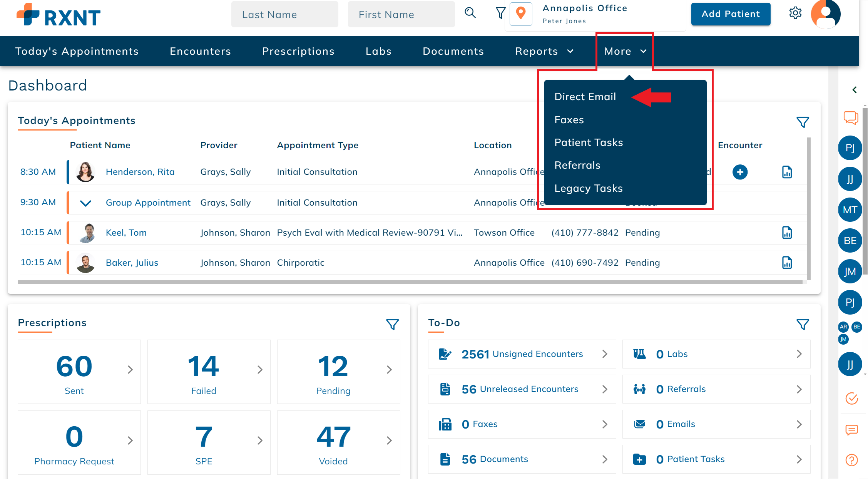Select Direct Email from More menu

coord(585,97)
